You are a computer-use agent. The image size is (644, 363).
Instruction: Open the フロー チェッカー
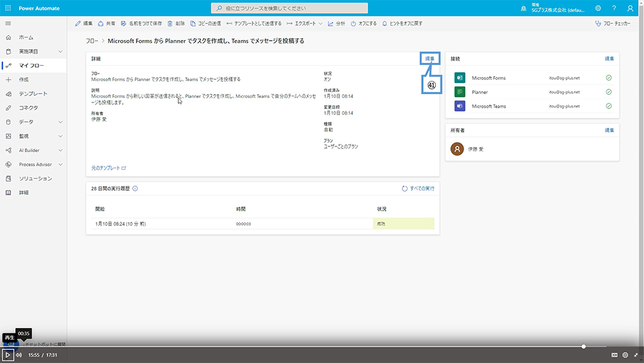(x=612, y=23)
